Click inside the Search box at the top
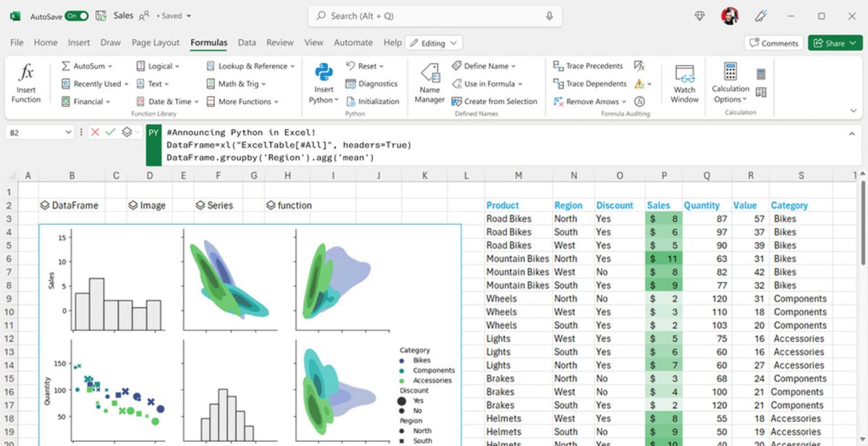The height and width of the screenshot is (446, 868). tap(434, 16)
